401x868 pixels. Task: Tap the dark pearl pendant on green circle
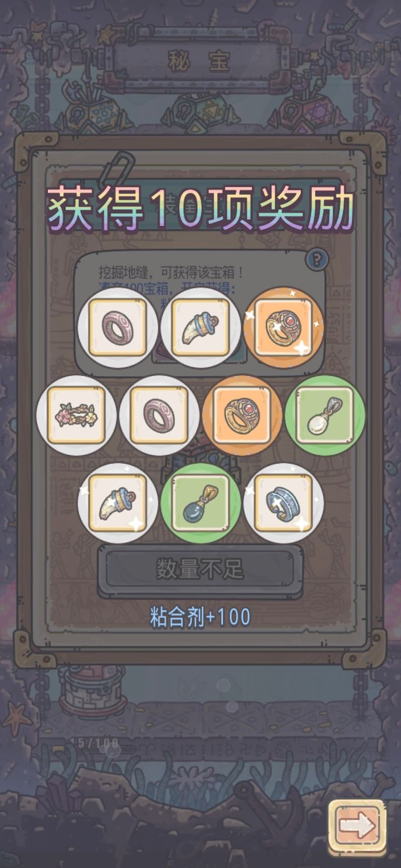(x=200, y=503)
